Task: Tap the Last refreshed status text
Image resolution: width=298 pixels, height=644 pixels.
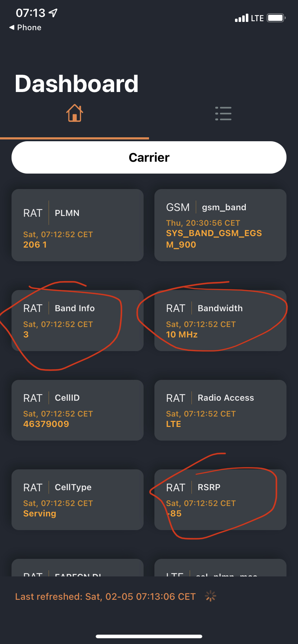Action: (105, 597)
